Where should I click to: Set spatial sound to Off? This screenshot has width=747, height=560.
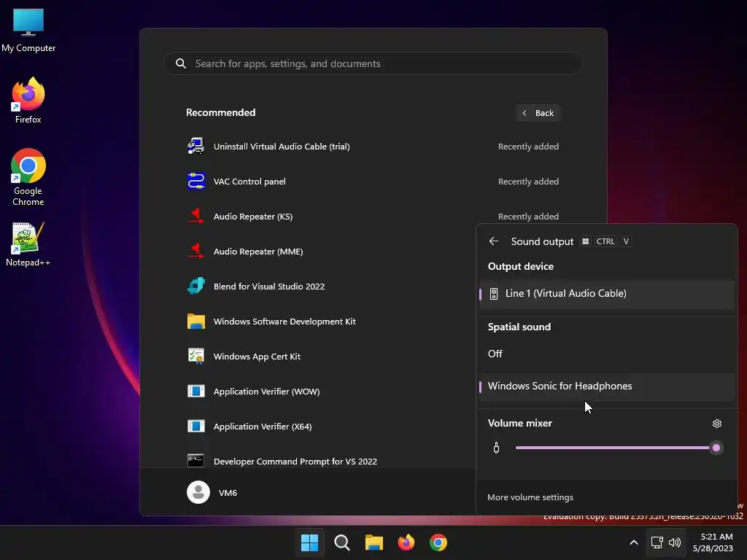click(x=606, y=354)
